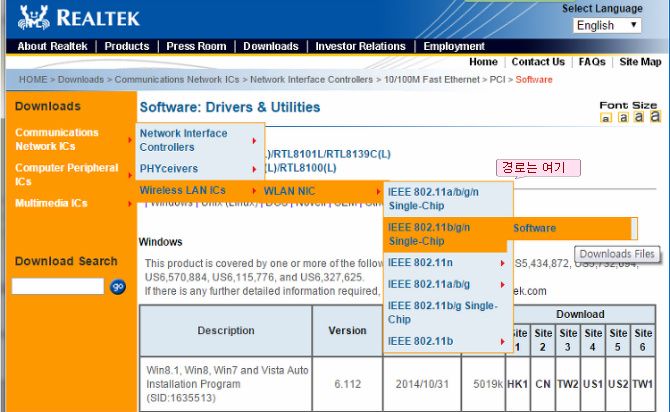
Task: Click Computer Peripheral ICs sidebar label
Action: click(67, 174)
